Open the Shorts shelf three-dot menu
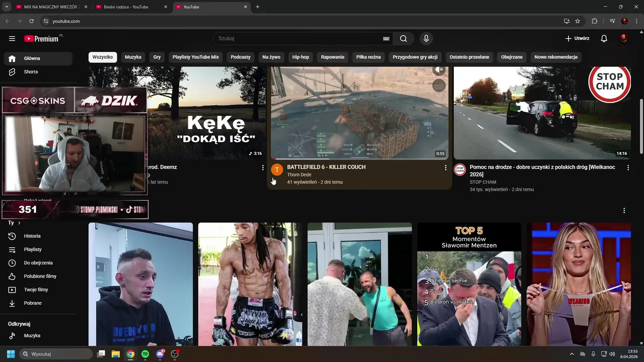 (x=624, y=211)
